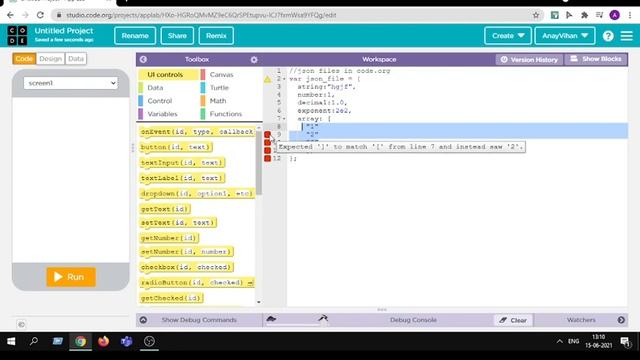Click the turtle slow speed icon

point(271,319)
